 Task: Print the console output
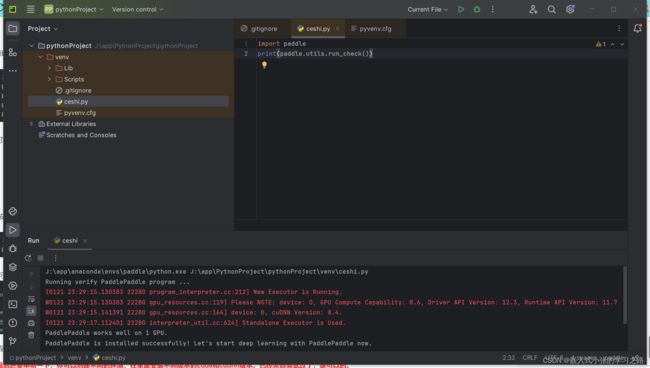(31, 323)
